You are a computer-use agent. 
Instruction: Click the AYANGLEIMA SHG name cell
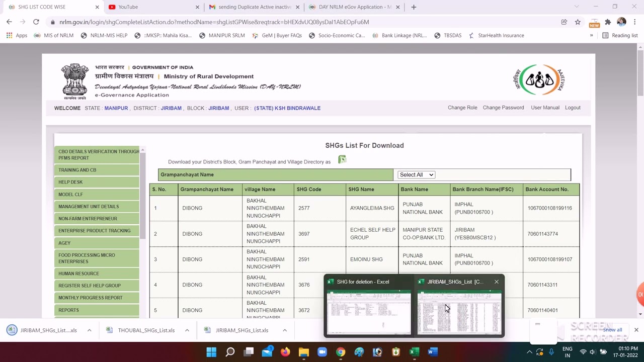pos(372,208)
